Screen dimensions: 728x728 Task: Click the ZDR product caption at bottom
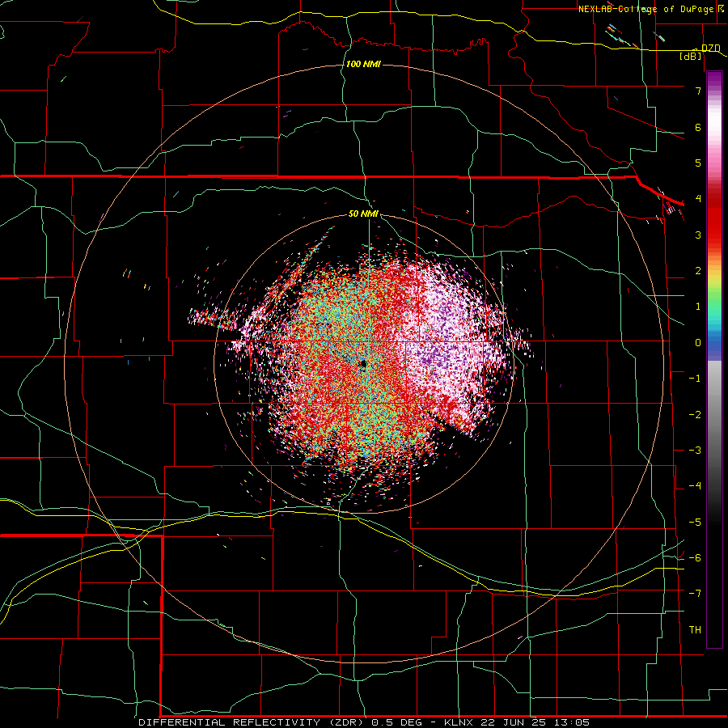click(364, 722)
